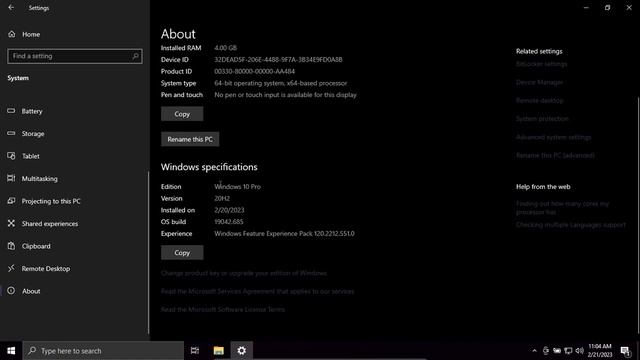Open Device Manager link
Image resolution: width=640 pixels, height=360 pixels.
point(539,82)
